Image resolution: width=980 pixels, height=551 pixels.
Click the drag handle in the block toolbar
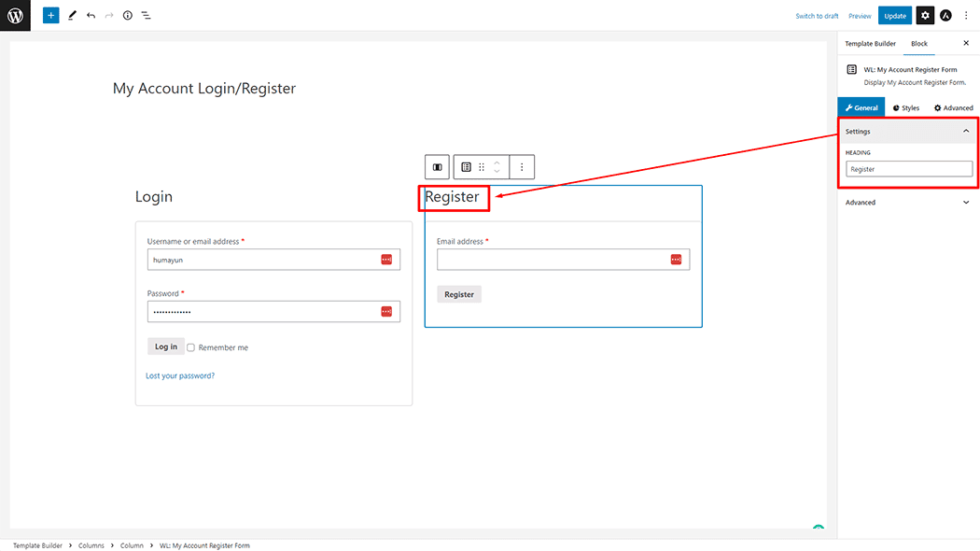(481, 166)
